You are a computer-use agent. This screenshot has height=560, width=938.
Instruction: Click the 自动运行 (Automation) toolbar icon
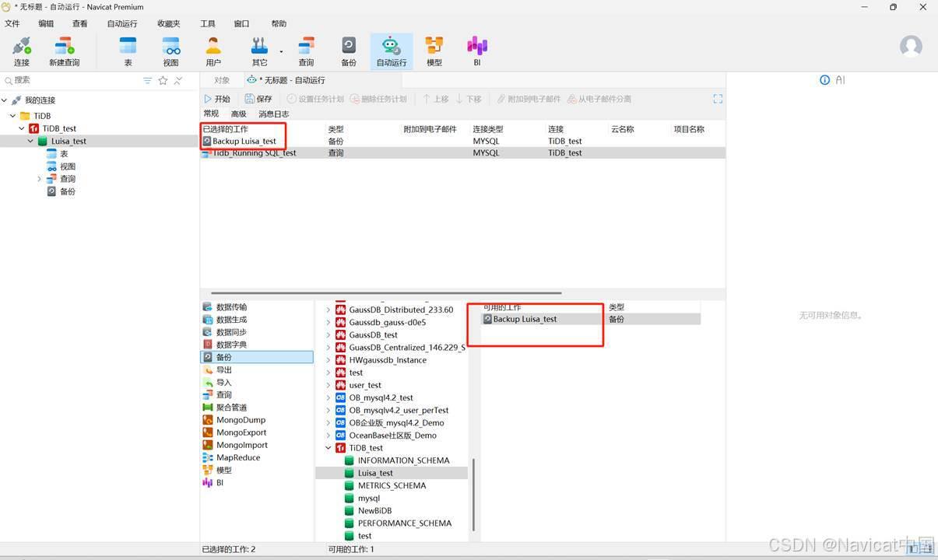tap(392, 51)
